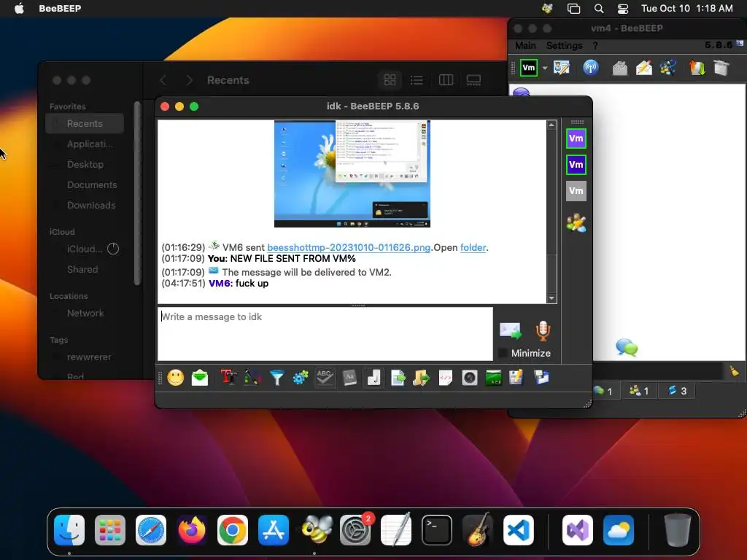The height and width of the screenshot is (560, 747).
Task: Open Control Center in the menu bar
Action: 623,9
